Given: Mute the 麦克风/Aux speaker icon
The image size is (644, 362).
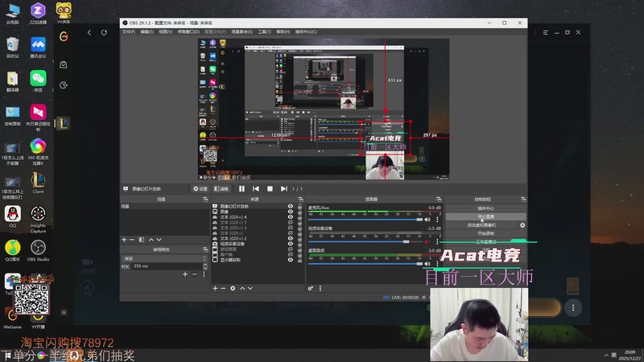Looking at the screenshot, I should [x=427, y=220].
